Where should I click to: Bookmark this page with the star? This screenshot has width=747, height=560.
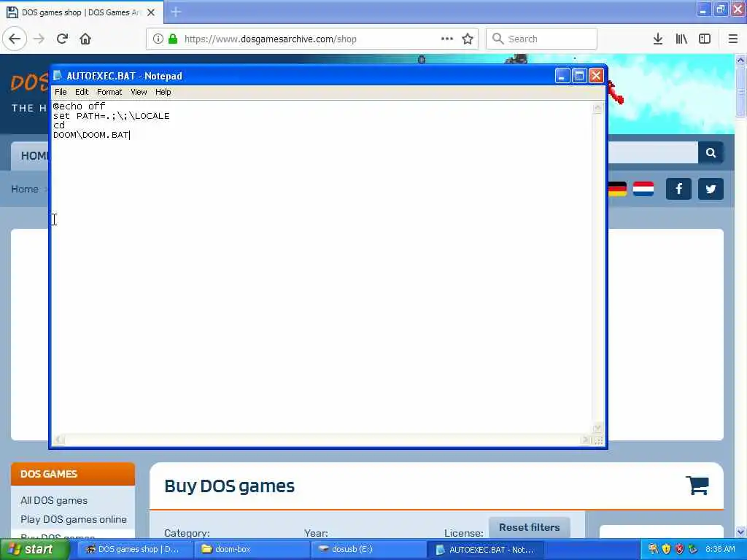(x=468, y=39)
